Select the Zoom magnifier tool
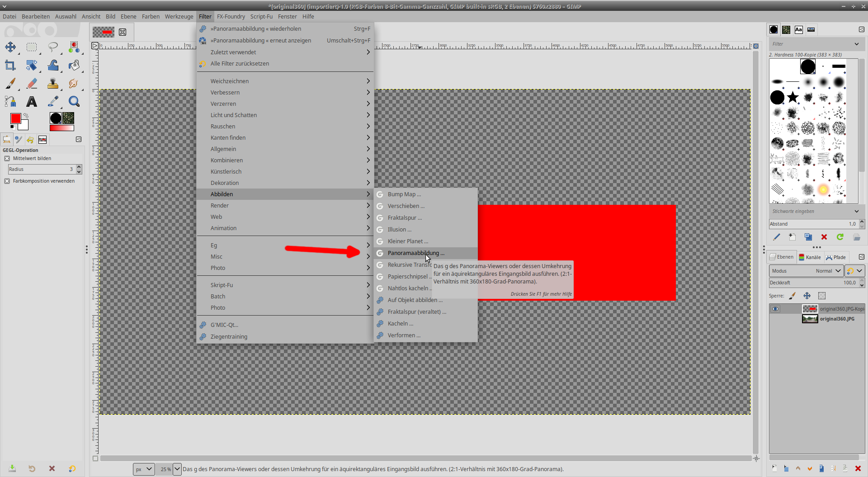868x477 pixels. [74, 102]
